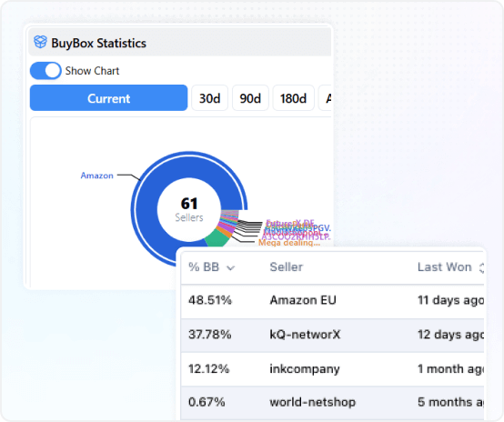Image resolution: width=504 pixels, height=422 pixels.
Task: Toggle the Show Chart switch
Action: pyautogui.click(x=45, y=70)
